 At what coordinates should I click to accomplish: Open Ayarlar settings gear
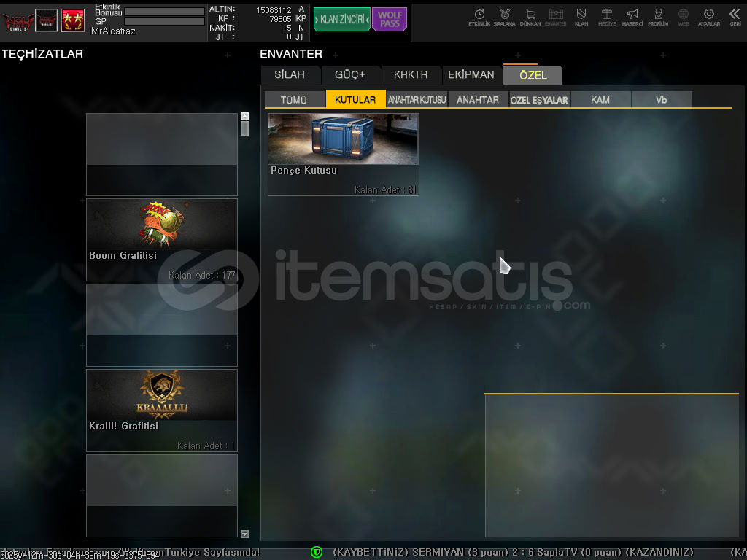(708, 17)
